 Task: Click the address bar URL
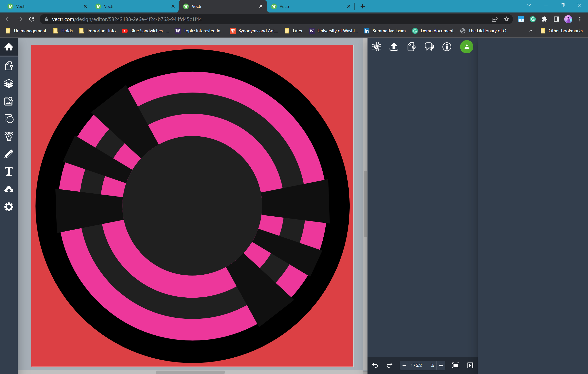tap(127, 19)
